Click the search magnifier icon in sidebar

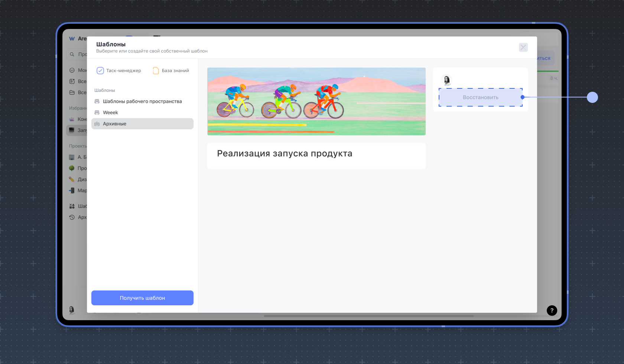(x=72, y=54)
